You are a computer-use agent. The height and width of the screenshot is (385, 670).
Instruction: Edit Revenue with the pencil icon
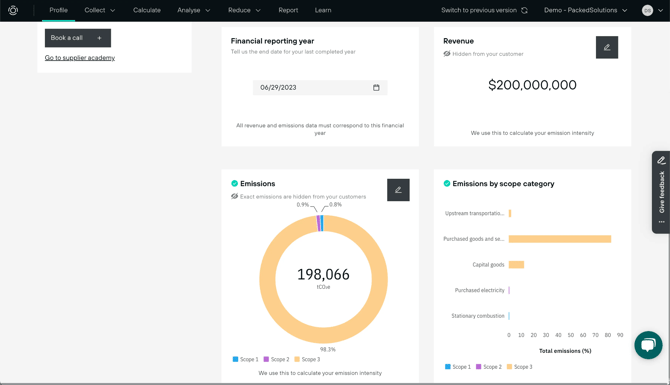(x=607, y=47)
